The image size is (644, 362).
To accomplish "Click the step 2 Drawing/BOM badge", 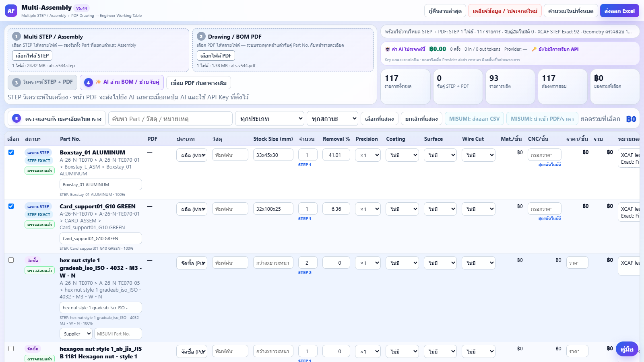I will click(x=201, y=36).
